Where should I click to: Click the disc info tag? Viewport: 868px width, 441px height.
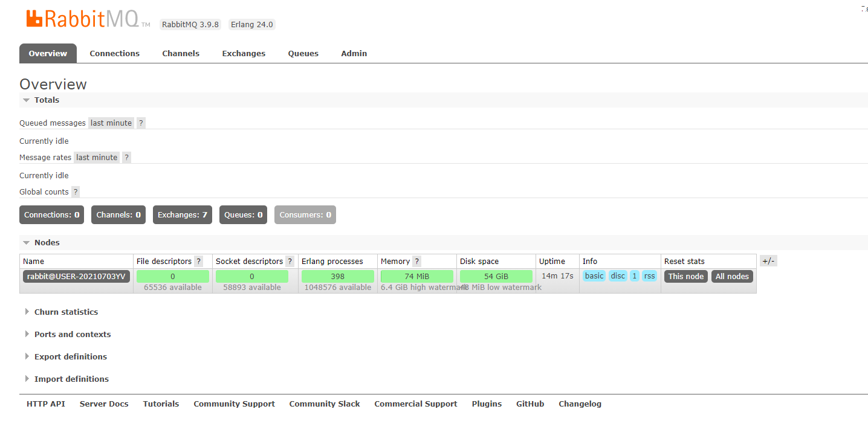coord(618,276)
